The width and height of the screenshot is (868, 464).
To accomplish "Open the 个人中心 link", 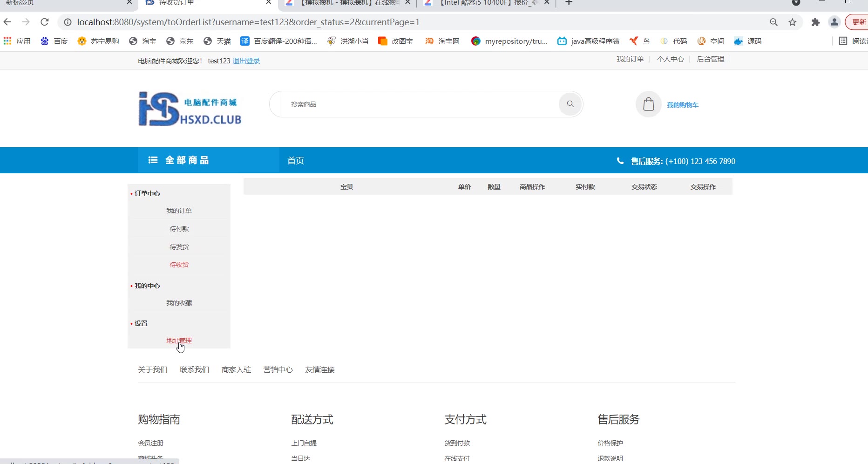I will (x=670, y=59).
